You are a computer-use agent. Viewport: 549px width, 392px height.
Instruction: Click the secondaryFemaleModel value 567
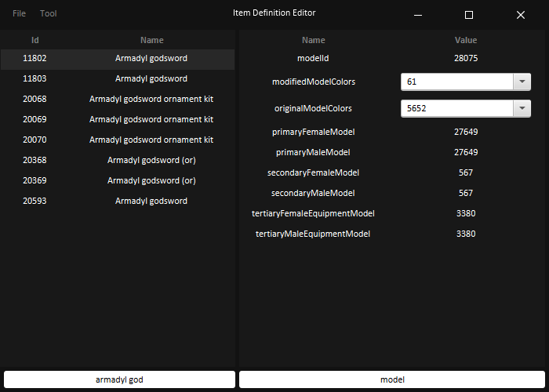466,172
